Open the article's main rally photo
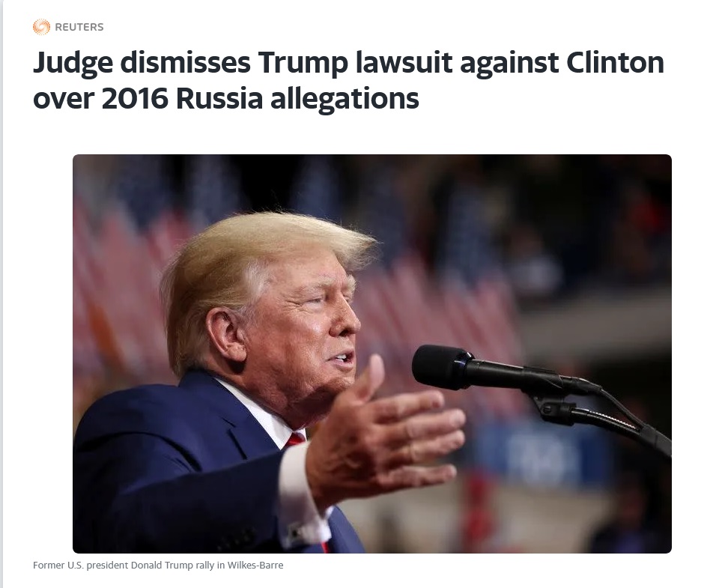This screenshot has height=588, width=728. [x=372, y=354]
